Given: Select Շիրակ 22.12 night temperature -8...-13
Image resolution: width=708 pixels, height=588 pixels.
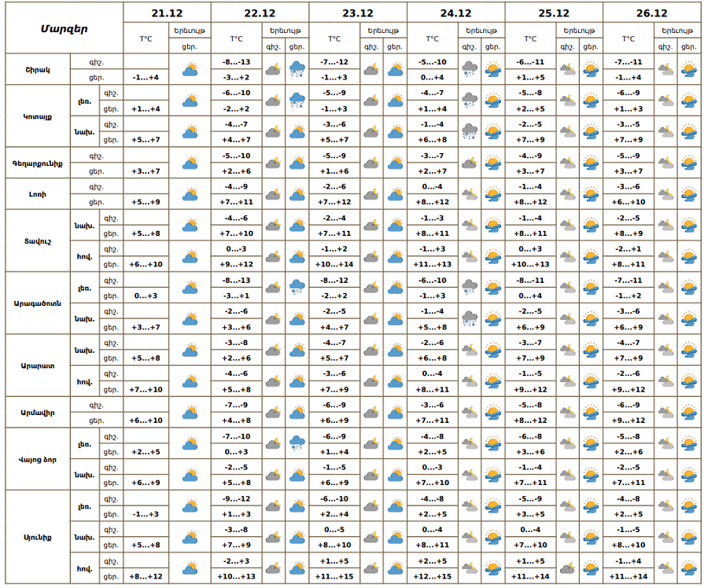Looking at the screenshot, I should pyautogui.click(x=236, y=62).
